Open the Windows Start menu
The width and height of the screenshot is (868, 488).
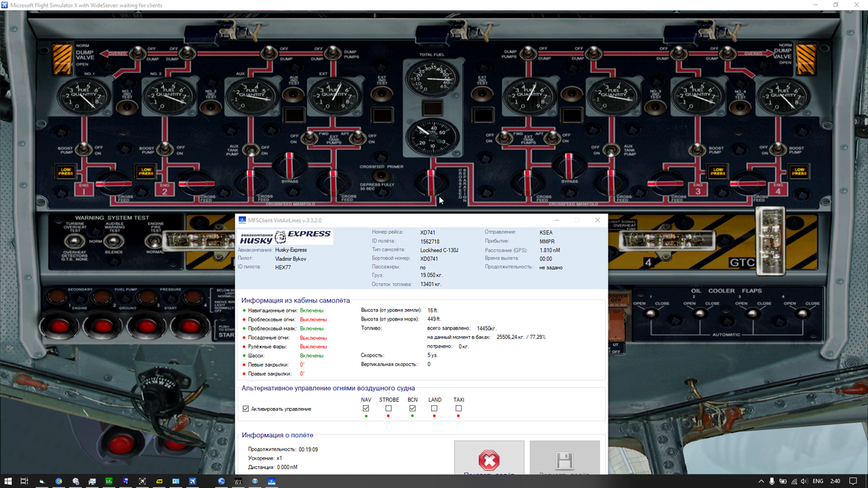(x=7, y=481)
